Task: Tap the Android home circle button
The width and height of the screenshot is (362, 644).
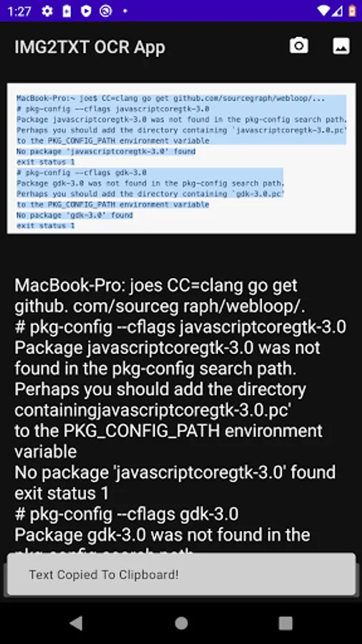Action: [x=181, y=623]
